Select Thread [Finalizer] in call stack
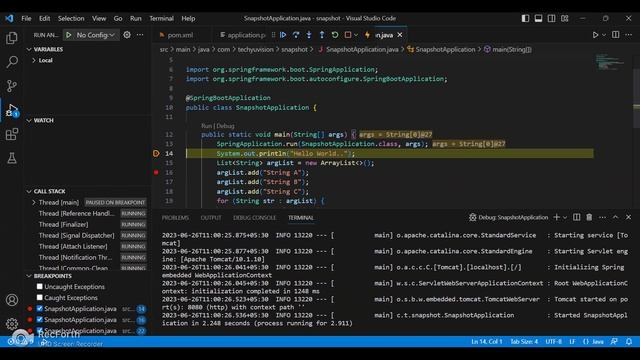 coord(63,224)
